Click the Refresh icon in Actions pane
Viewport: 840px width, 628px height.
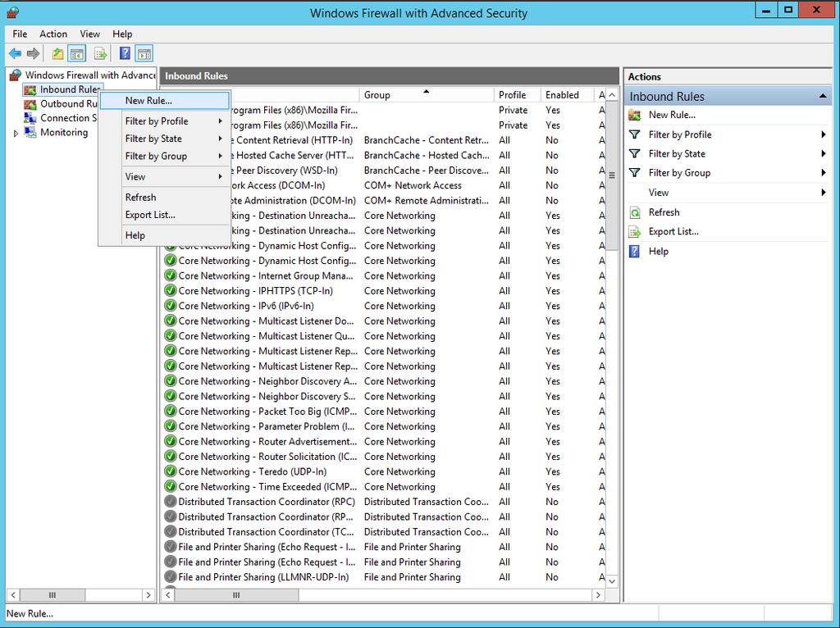[634, 212]
